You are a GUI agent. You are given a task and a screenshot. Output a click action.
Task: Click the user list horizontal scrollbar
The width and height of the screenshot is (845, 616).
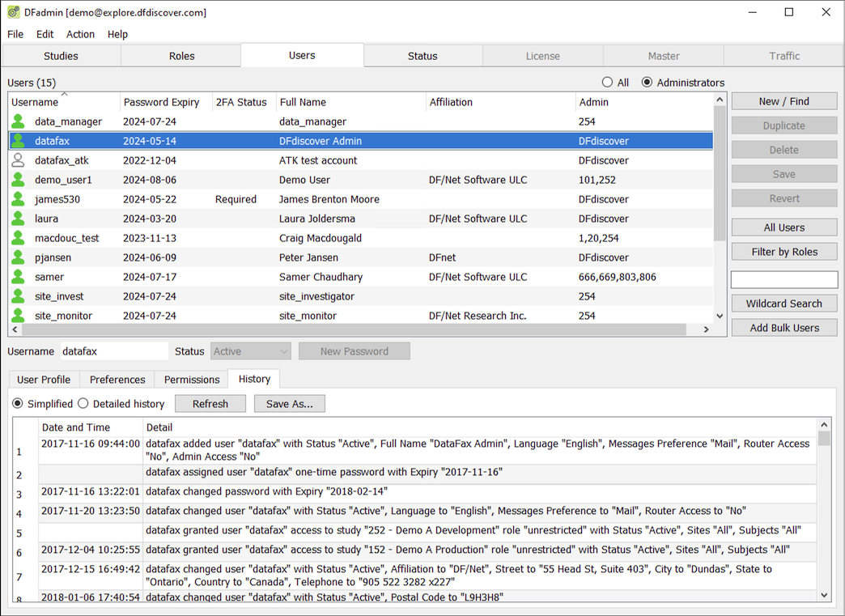point(354,329)
